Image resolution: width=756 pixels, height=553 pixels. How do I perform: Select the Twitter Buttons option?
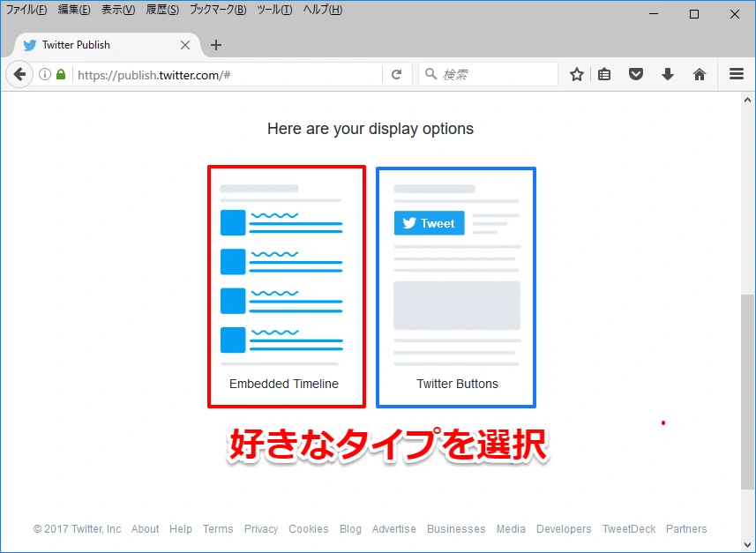click(456, 287)
